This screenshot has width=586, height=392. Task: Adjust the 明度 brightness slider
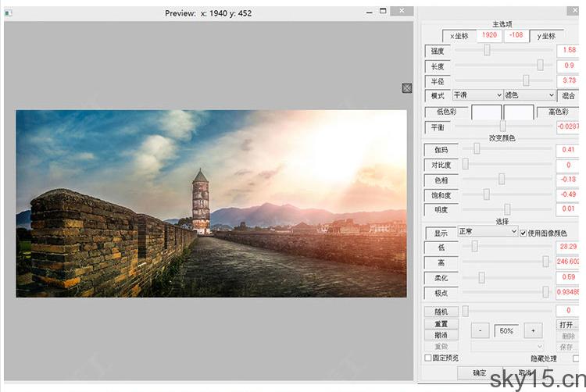[507, 209]
